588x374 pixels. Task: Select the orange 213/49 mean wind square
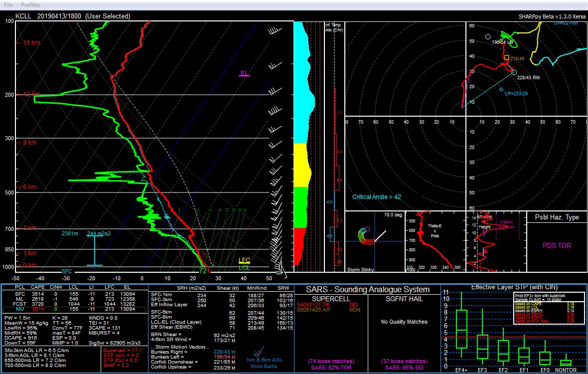[507, 58]
